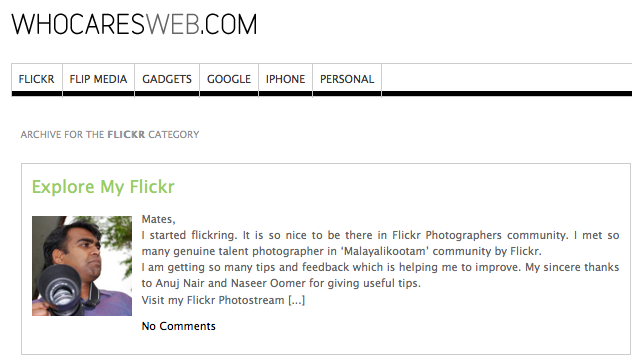Open the FLICKR navigation tab
Image resolution: width=632 pixels, height=362 pixels.
click(x=37, y=79)
